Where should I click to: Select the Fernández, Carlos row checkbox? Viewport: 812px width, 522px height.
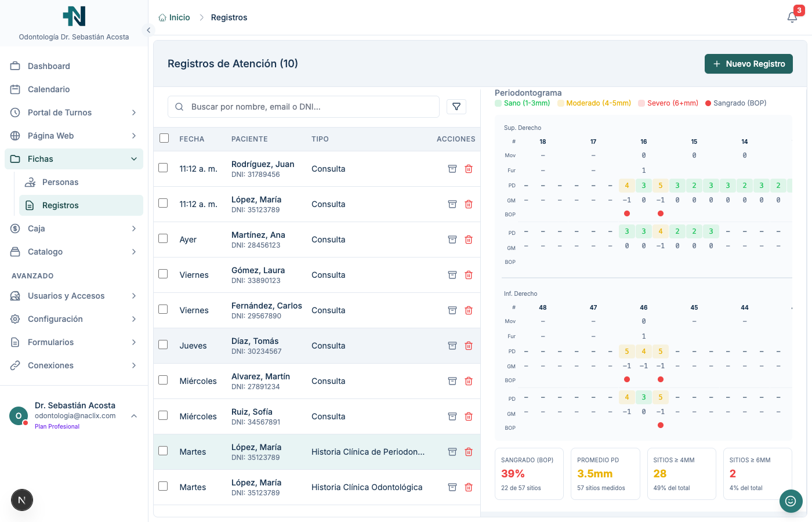pos(163,309)
